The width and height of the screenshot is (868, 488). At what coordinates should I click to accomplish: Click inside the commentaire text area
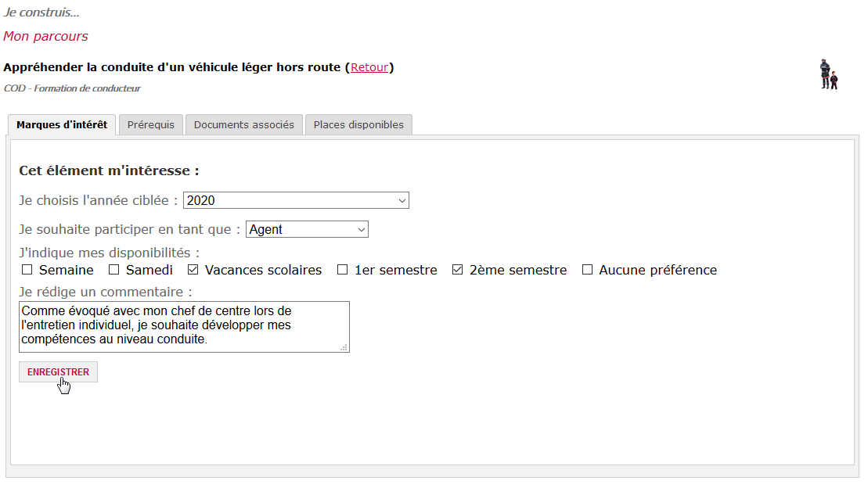tap(185, 326)
